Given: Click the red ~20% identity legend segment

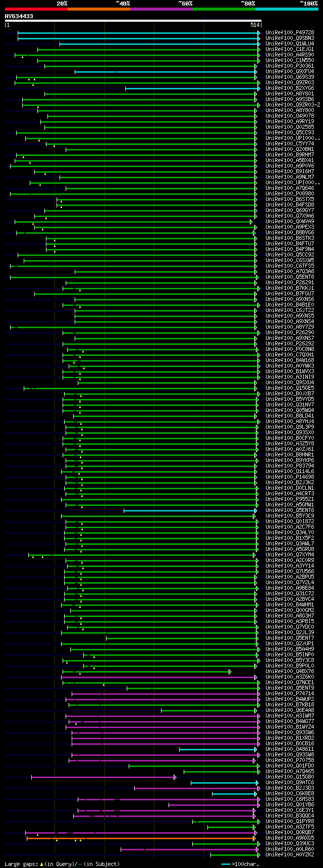Looking at the screenshot, I should click(36, 9).
